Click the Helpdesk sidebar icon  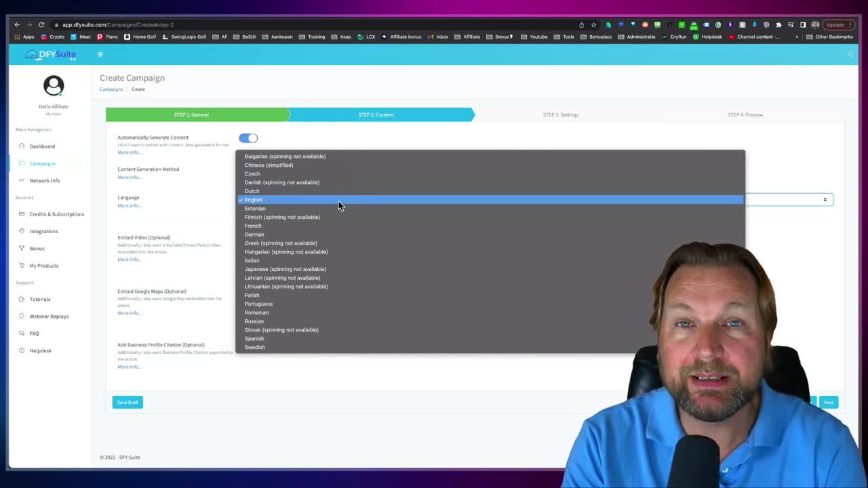[22, 350]
